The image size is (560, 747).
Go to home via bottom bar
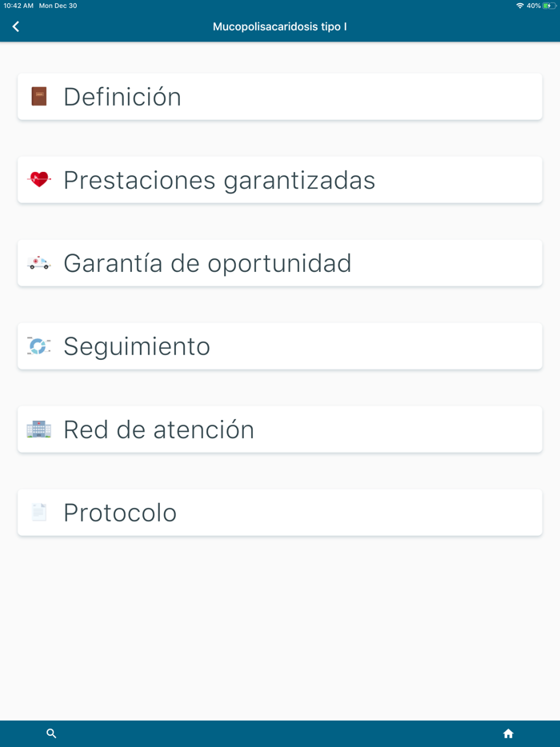click(x=508, y=733)
